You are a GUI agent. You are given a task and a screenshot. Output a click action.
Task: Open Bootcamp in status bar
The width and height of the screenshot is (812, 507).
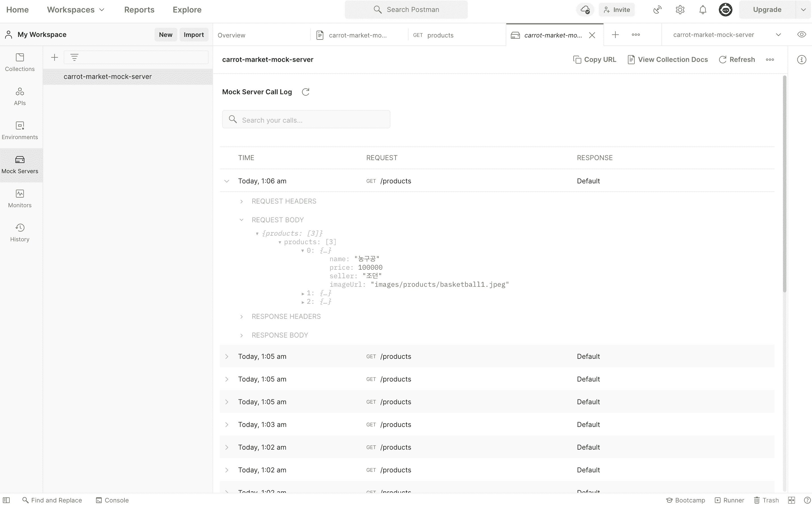686,500
